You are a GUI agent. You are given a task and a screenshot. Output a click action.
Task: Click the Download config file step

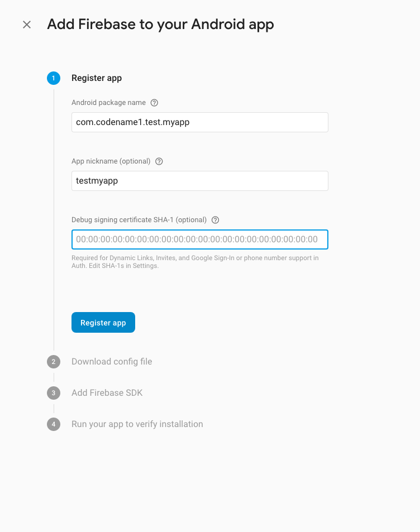point(112,362)
